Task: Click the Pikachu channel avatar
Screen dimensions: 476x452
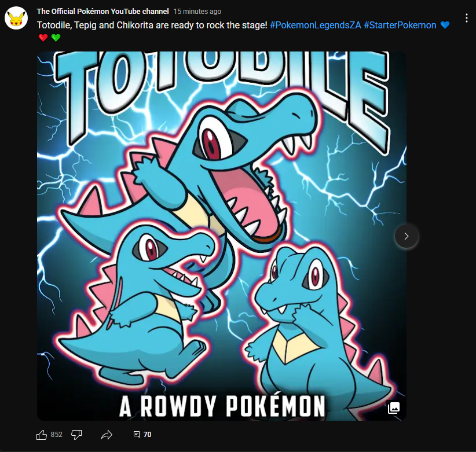Action: [17, 19]
